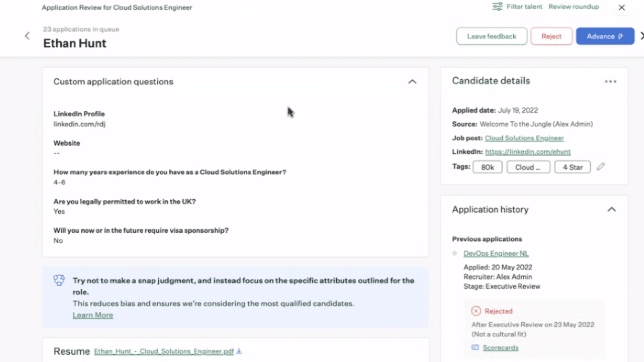The width and height of the screenshot is (644, 362).
Task: Go to previous applicant using left chevron
Action: click(x=27, y=36)
